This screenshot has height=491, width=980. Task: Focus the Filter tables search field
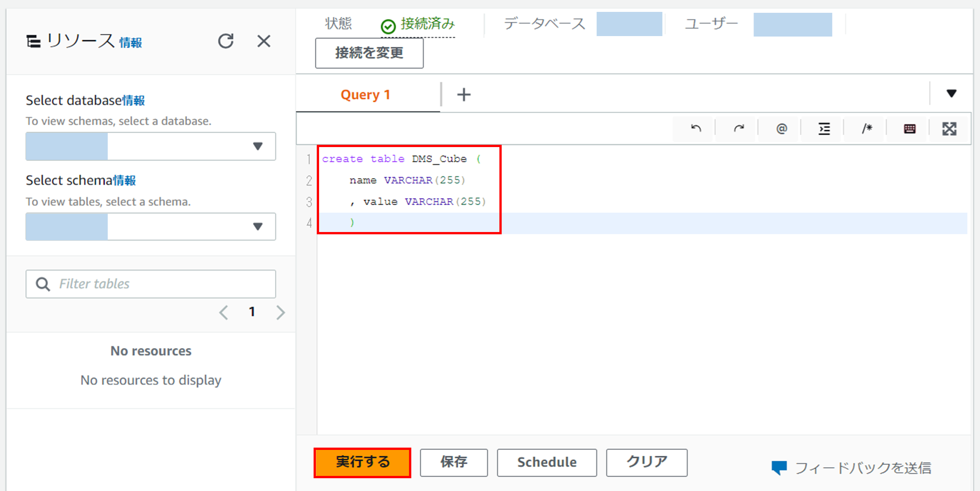[151, 284]
